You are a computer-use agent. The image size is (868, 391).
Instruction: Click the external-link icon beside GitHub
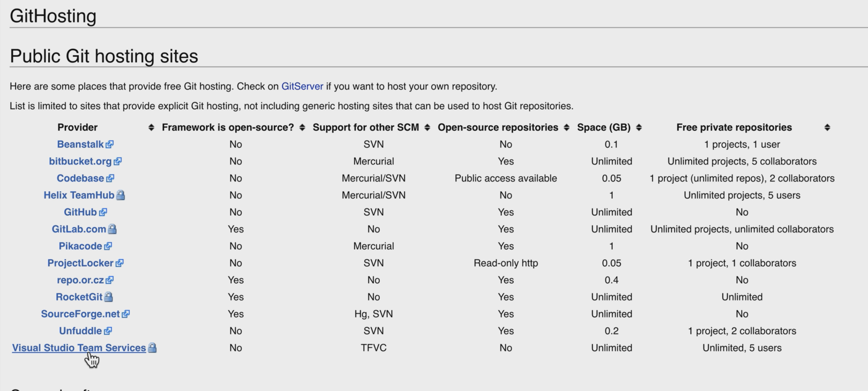tap(103, 212)
